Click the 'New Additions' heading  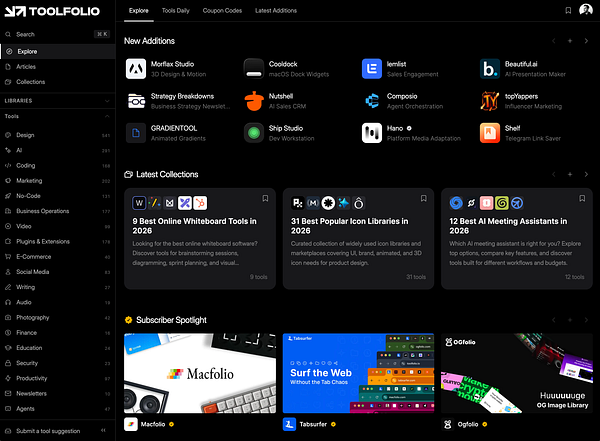(149, 41)
